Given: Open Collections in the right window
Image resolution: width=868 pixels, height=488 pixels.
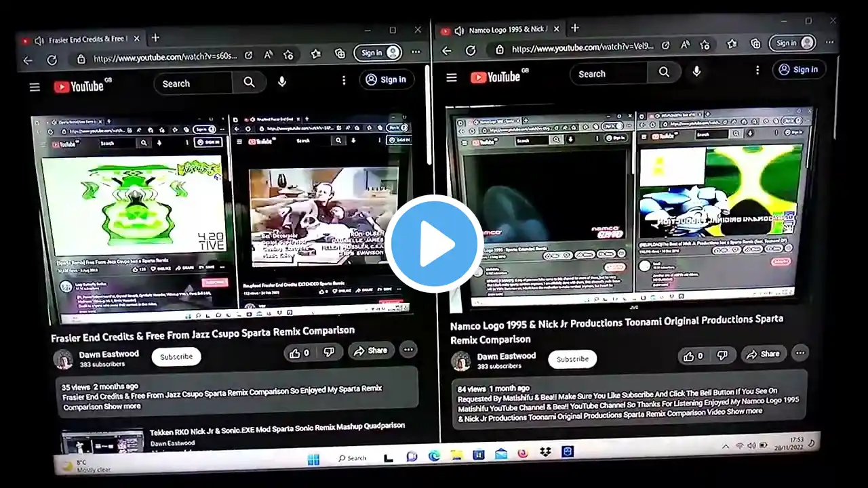Looking at the screenshot, I should click(756, 43).
